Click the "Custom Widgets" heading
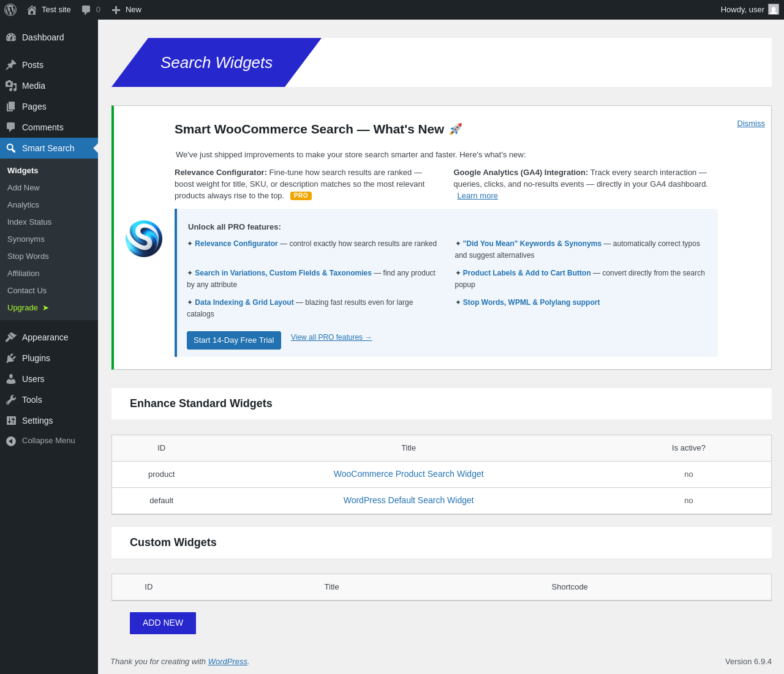Image resolution: width=784 pixels, height=674 pixels. point(173,542)
